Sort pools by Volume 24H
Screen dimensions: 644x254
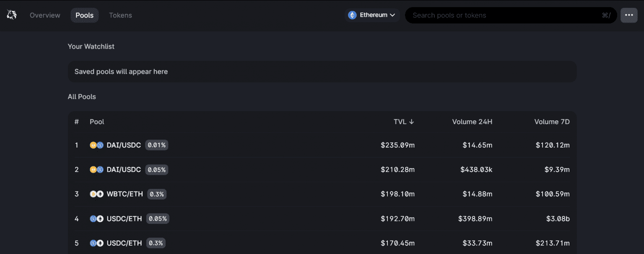tap(472, 122)
